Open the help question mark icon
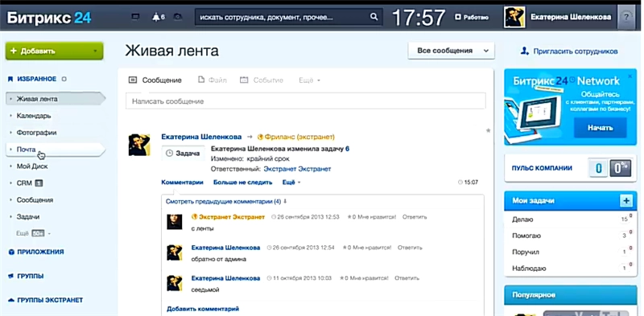The width and height of the screenshot is (644, 316). [626, 17]
